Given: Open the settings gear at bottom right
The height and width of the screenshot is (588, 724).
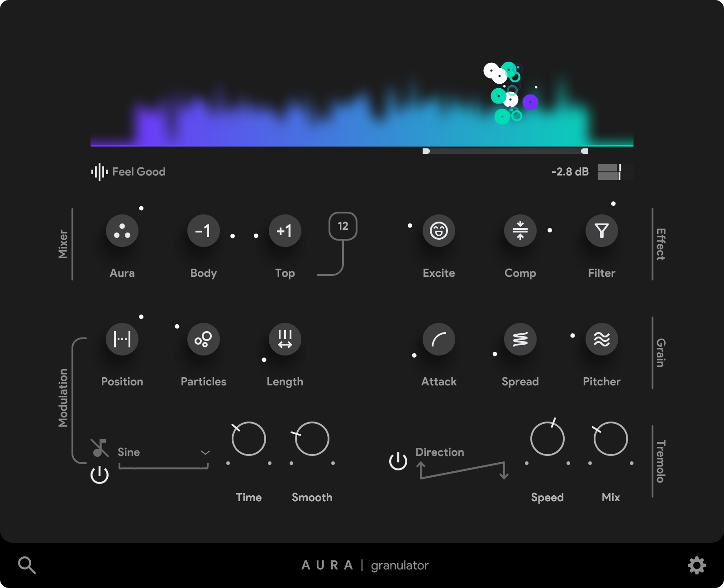Looking at the screenshot, I should coord(696,565).
